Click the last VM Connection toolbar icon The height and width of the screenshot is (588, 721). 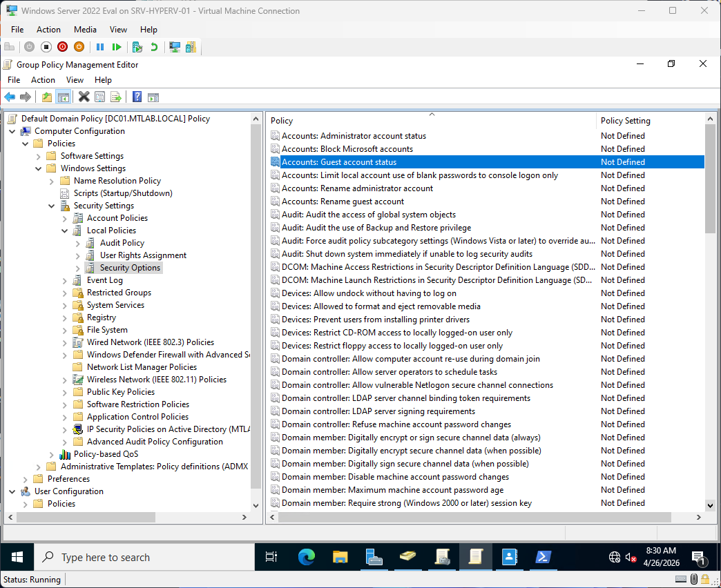191,47
